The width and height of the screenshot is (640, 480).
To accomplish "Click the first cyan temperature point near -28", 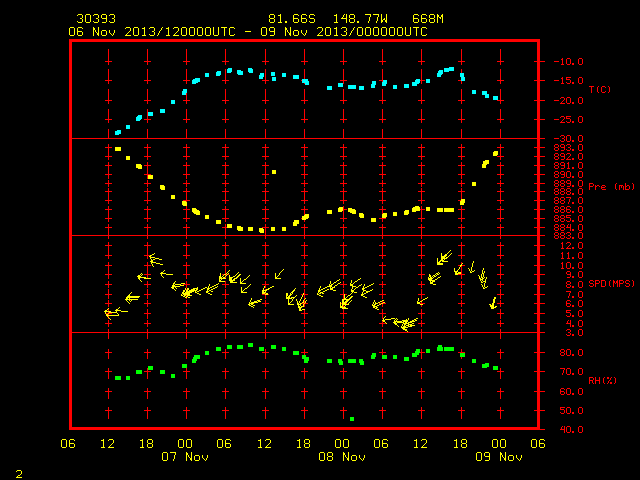I will 118,132.
